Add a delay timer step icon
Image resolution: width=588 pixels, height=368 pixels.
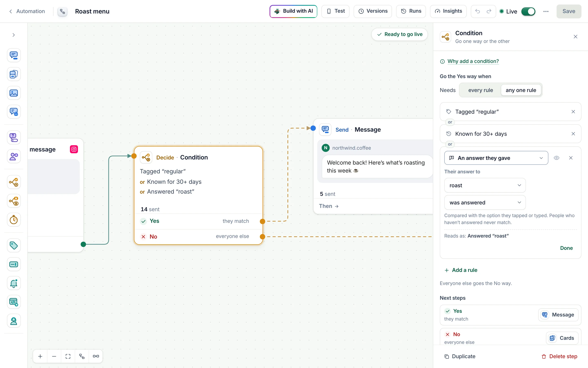pos(14,220)
